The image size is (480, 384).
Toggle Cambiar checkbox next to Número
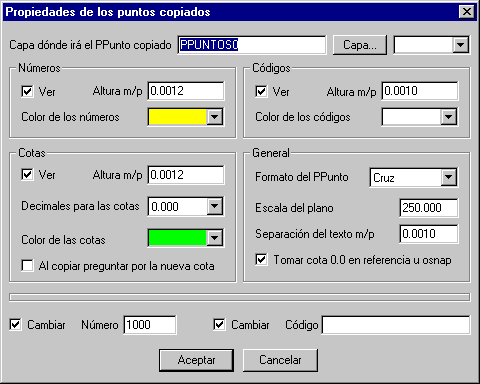16,325
